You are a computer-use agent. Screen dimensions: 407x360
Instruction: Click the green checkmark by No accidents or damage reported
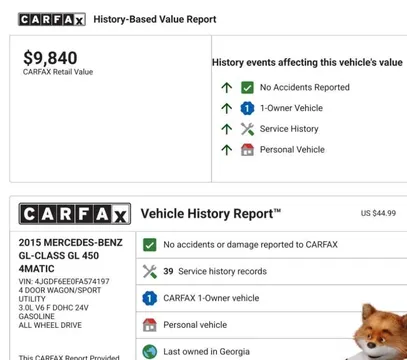(x=149, y=245)
